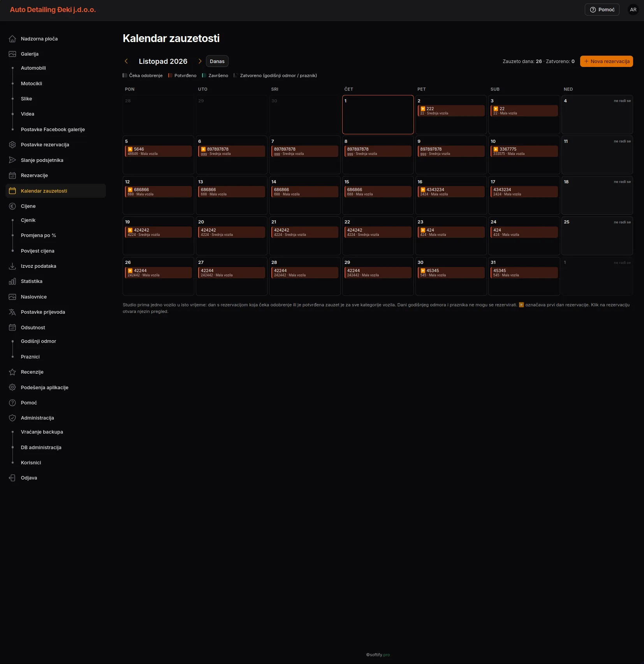The width and height of the screenshot is (644, 664).
Task: Open reservation 45345 on day 31
Action: pyautogui.click(x=524, y=273)
